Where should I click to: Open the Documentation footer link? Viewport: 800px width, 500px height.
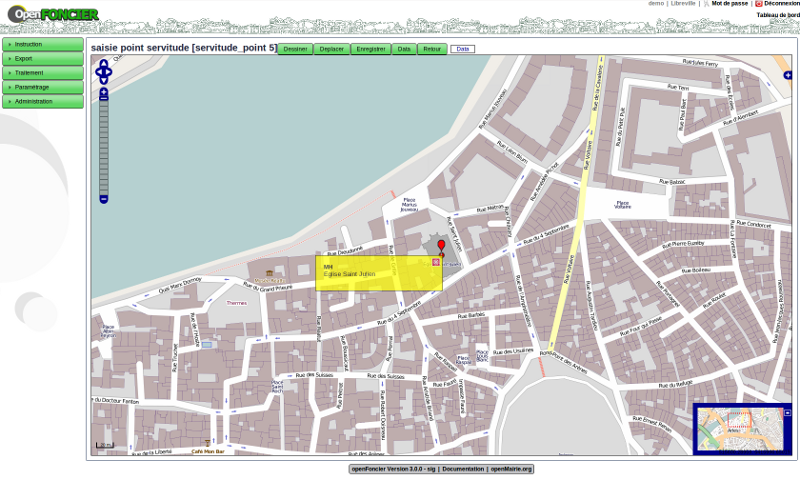(x=463, y=468)
